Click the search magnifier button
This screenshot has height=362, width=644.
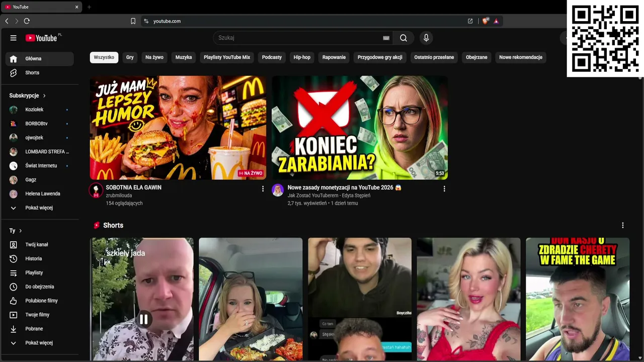pyautogui.click(x=404, y=38)
